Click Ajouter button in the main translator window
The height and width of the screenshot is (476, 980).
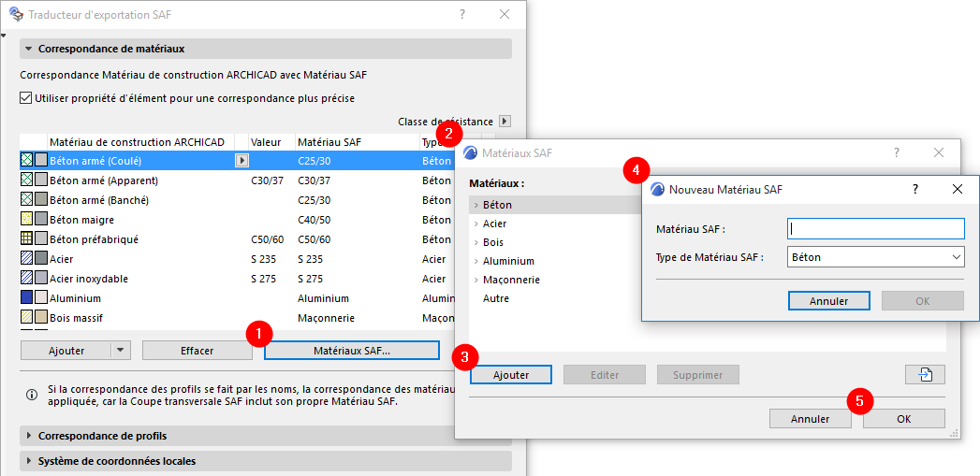click(x=66, y=351)
